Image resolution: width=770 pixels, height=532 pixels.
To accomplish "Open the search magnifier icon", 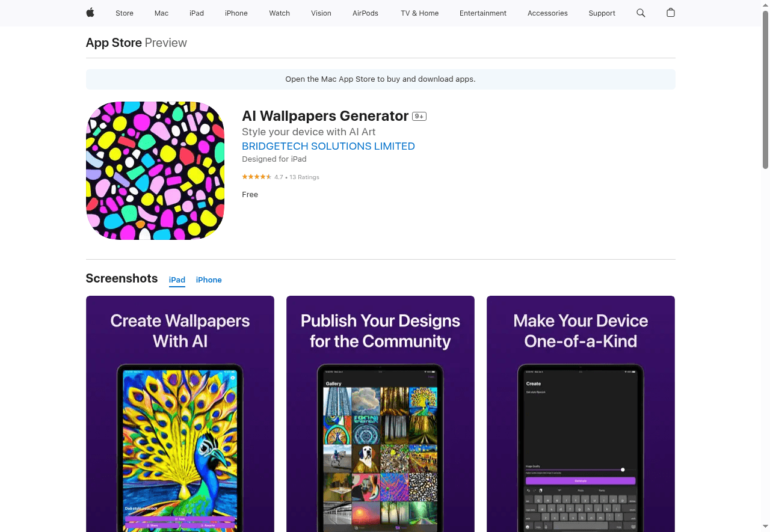I will click(x=641, y=13).
